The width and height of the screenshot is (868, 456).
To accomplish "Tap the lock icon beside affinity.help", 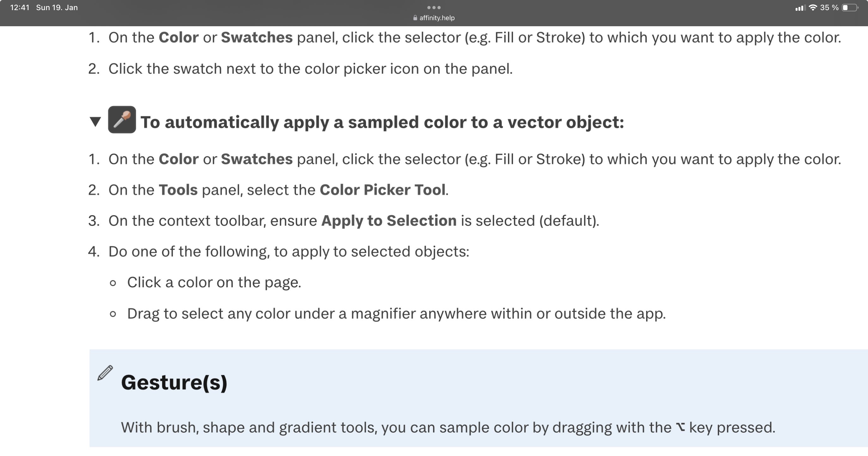I will click(x=415, y=18).
